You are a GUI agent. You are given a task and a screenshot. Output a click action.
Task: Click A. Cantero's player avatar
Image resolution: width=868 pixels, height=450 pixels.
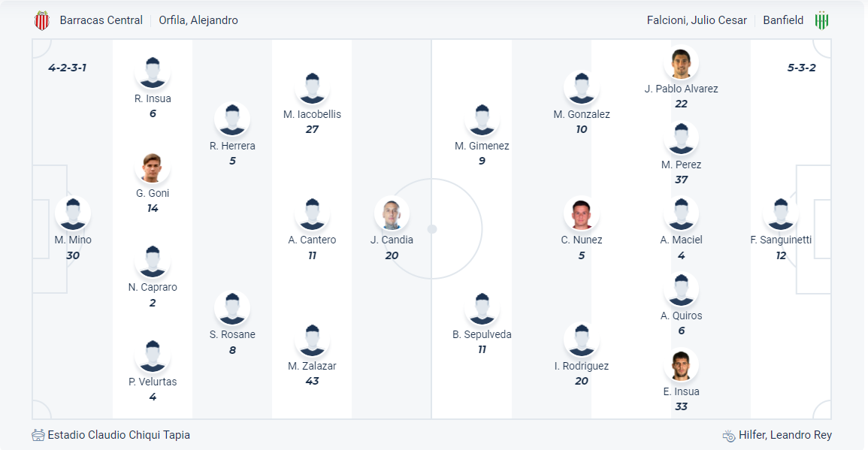tap(312, 214)
